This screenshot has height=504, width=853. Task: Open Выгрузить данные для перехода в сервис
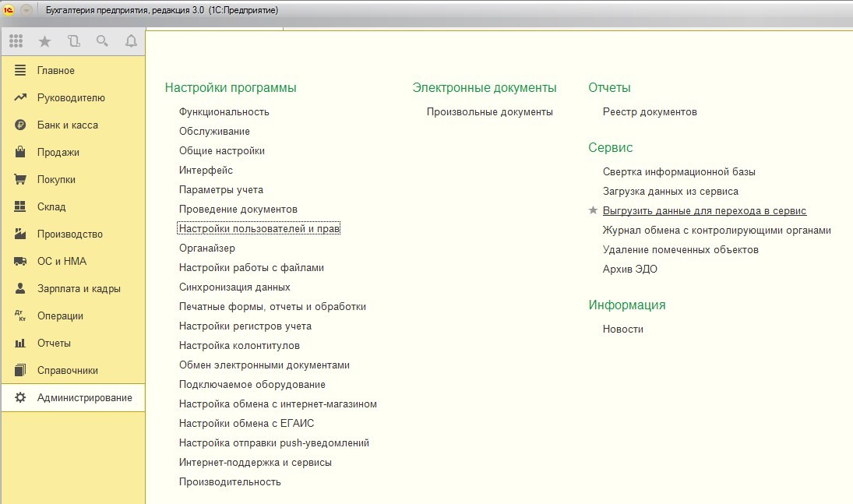704,210
